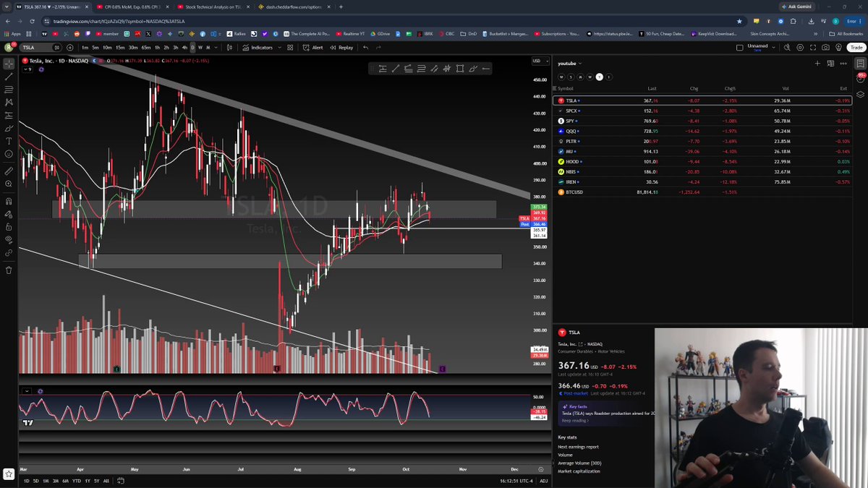Open chart settings gear in top toolbar
Image resolution: width=868 pixels, height=488 pixels.
pos(801,48)
